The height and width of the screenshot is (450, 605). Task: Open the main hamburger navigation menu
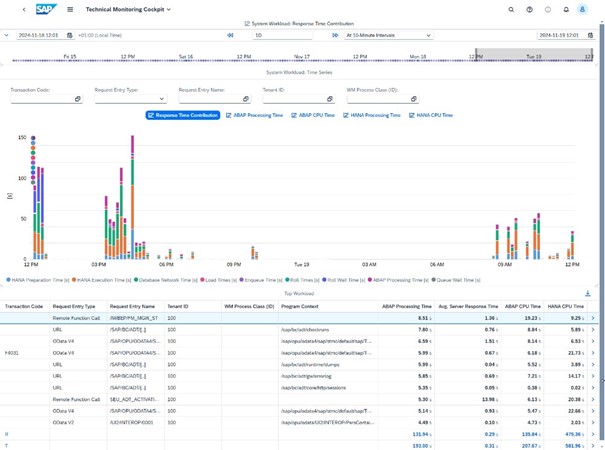(x=70, y=9)
